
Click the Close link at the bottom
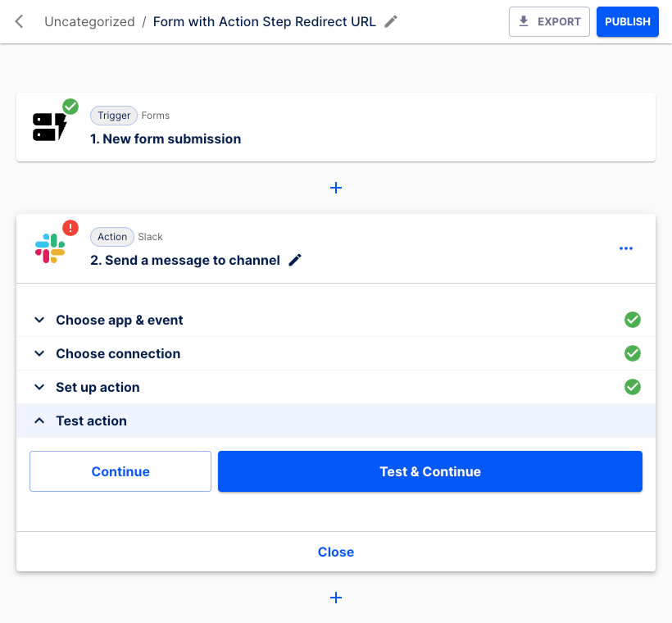[336, 552]
